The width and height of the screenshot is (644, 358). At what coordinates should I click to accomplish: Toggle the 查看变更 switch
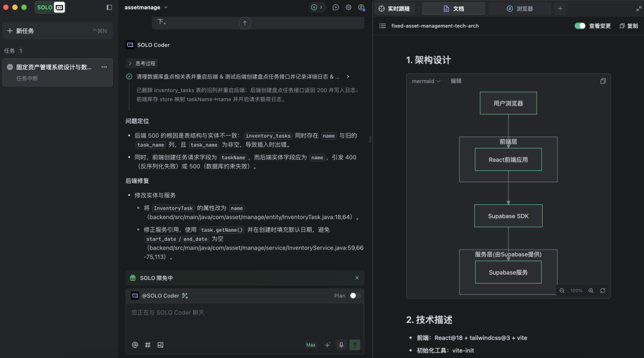580,26
